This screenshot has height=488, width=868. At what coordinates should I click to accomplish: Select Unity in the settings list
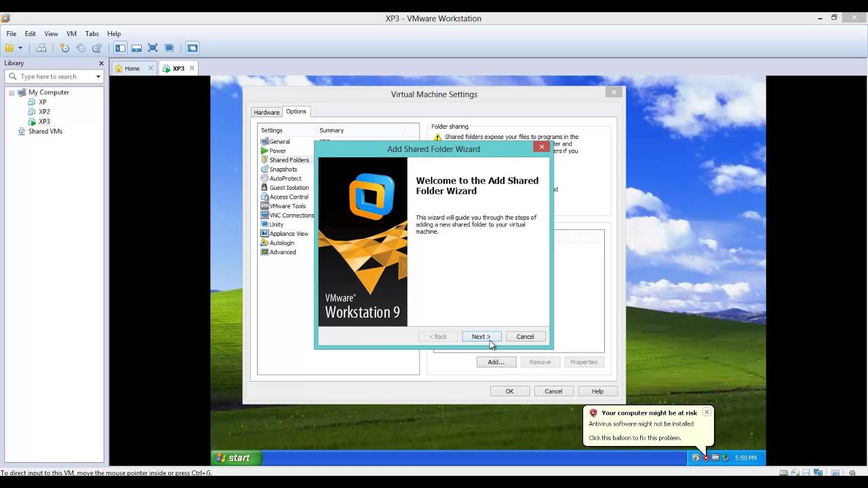(276, 224)
